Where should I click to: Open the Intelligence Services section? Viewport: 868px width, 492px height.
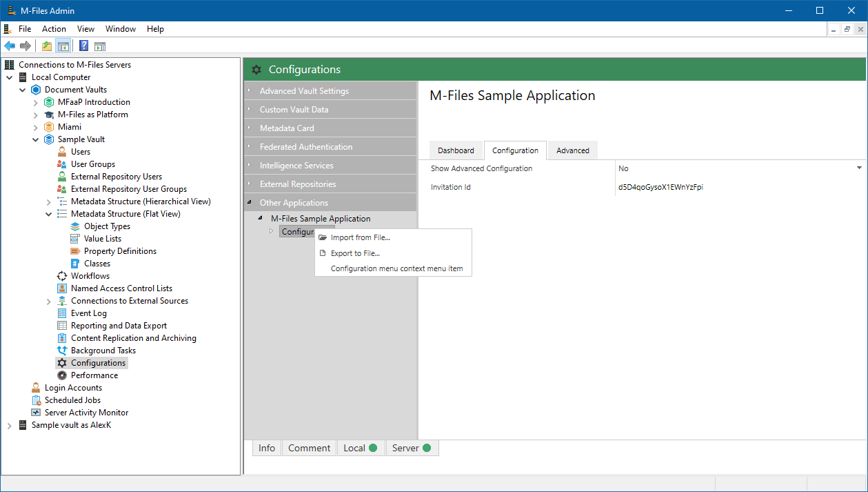330,166
